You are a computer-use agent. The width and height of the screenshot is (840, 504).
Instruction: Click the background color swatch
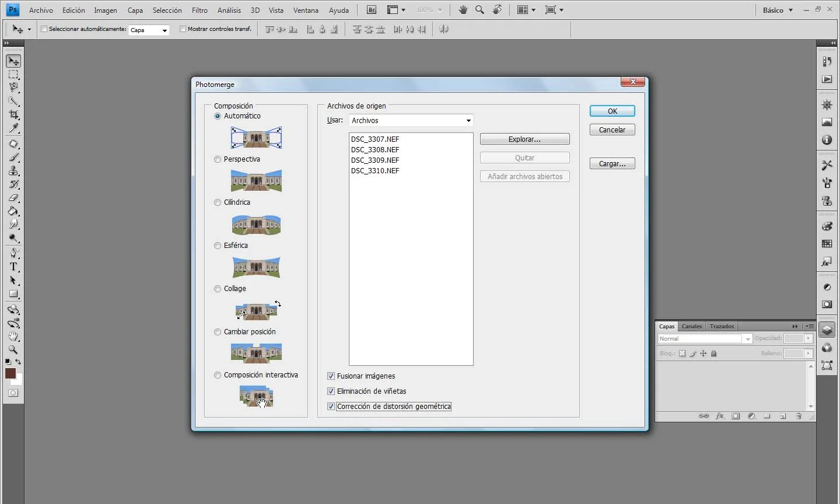tap(19, 381)
